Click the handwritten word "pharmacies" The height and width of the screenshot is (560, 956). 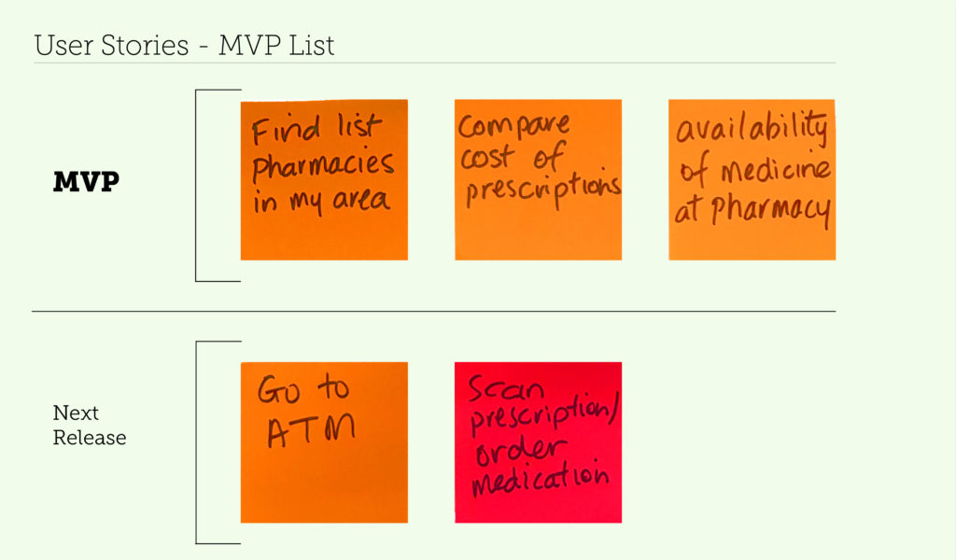323,167
